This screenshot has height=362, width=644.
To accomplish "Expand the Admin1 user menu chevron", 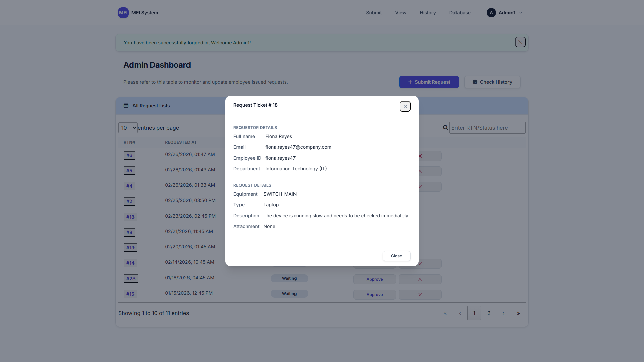I will [521, 13].
